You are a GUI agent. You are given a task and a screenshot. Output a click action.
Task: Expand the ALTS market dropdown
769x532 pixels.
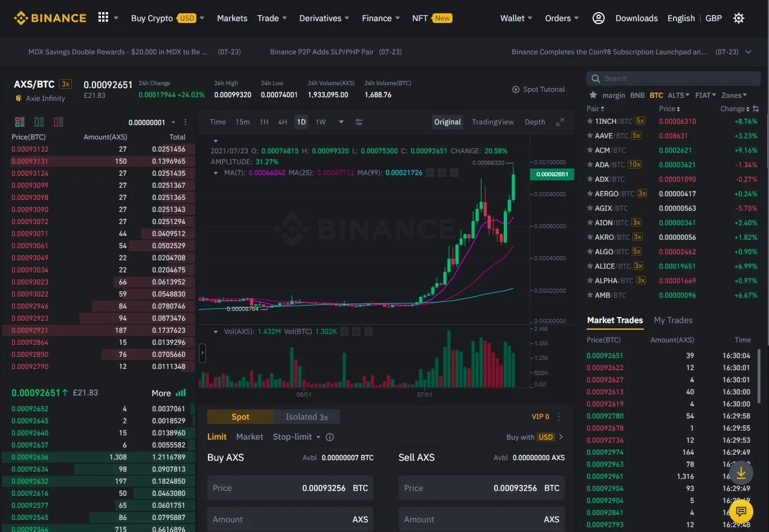click(x=679, y=95)
